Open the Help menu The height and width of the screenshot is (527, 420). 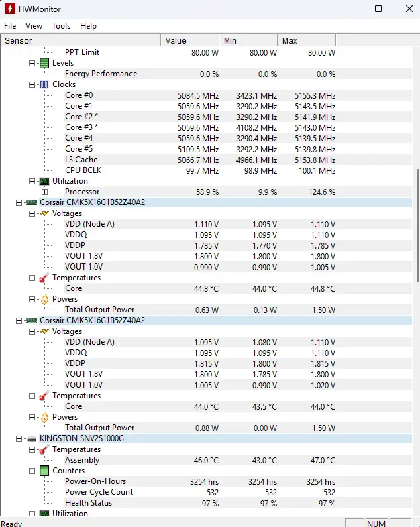88,26
